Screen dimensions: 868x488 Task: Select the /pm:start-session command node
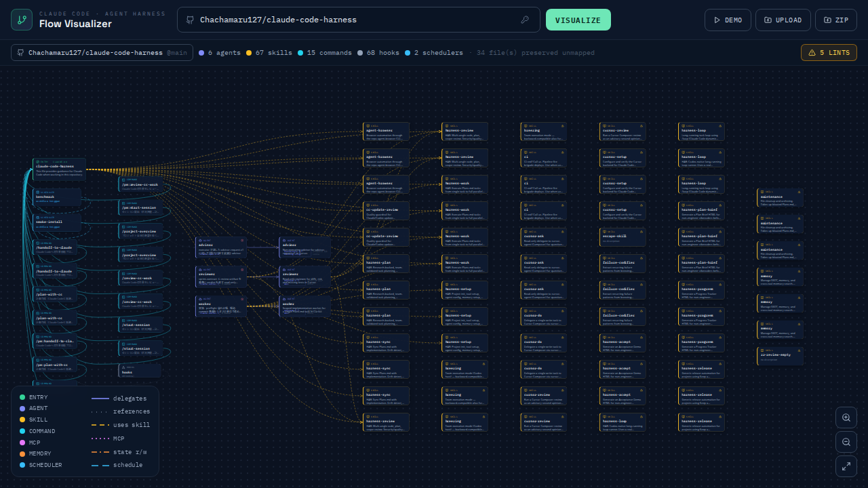140,207
